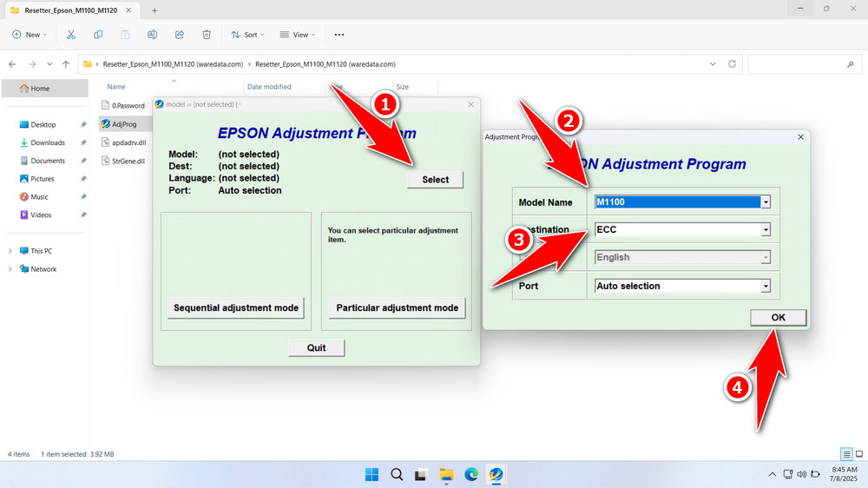Open the Sort options dropdown
868x488 pixels.
tap(247, 35)
